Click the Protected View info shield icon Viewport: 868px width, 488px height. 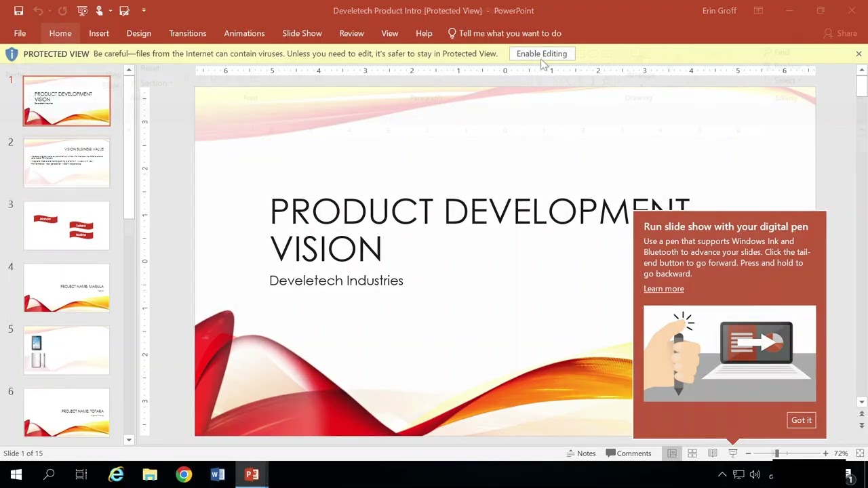click(12, 54)
